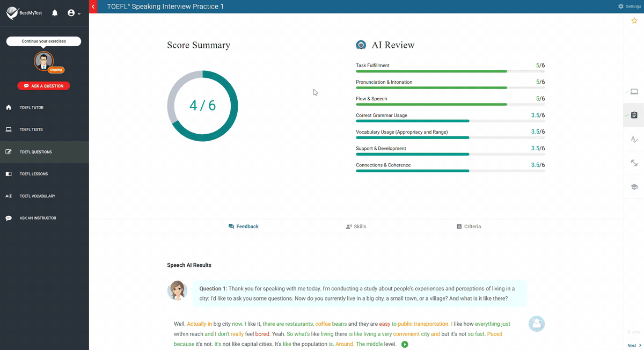Play the recorded answer audio

(x=405, y=344)
